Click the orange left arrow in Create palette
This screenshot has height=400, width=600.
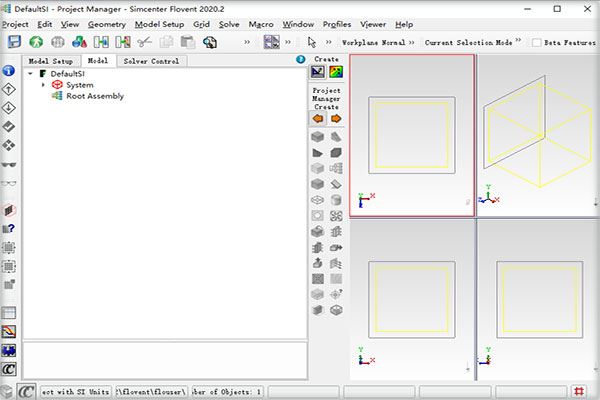point(318,118)
